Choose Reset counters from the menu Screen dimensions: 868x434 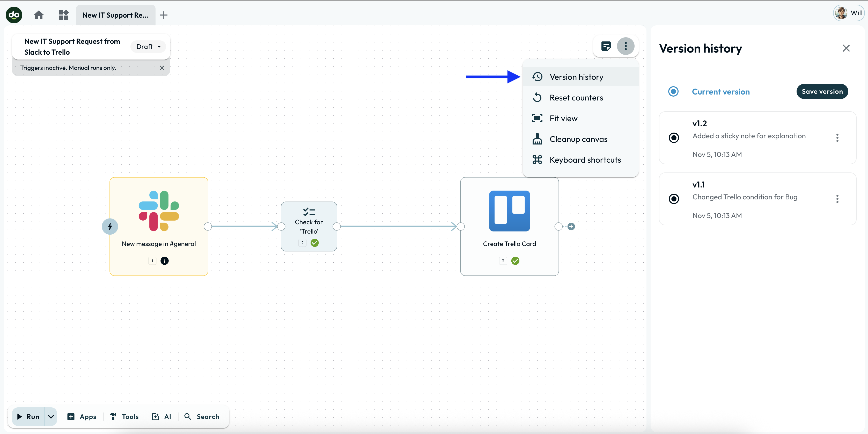tap(576, 98)
